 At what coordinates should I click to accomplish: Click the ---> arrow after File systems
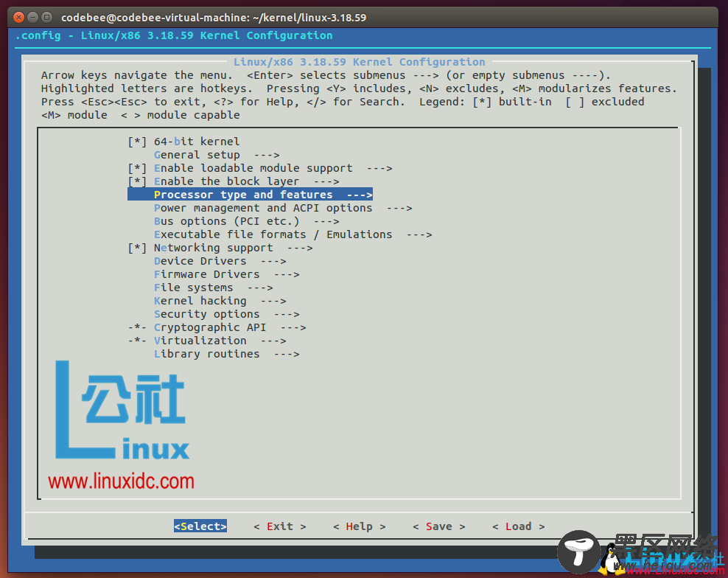(x=260, y=288)
